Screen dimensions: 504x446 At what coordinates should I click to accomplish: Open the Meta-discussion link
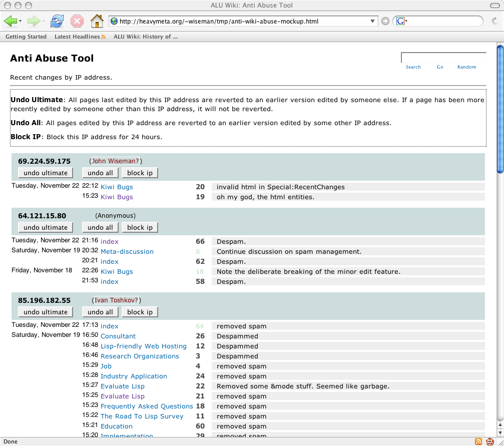click(x=127, y=251)
